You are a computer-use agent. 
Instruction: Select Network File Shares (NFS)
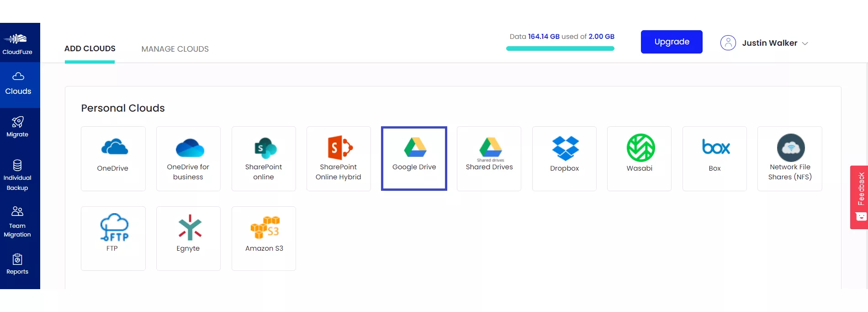pyautogui.click(x=790, y=158)
